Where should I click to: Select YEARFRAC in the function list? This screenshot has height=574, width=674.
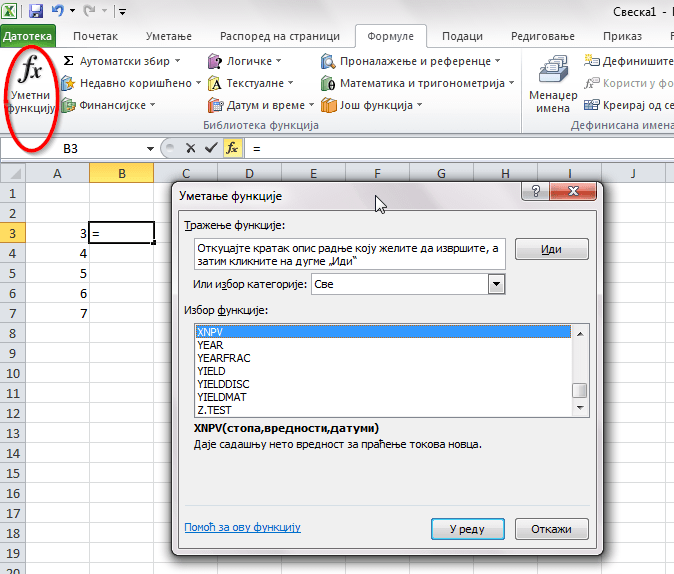(223, 358)
